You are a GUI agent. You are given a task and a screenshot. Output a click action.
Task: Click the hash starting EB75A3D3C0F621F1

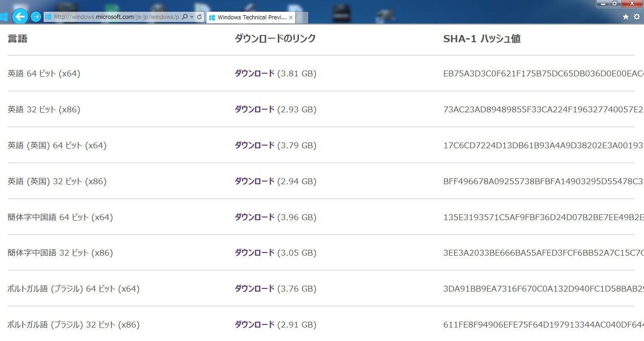pos(543,73)
